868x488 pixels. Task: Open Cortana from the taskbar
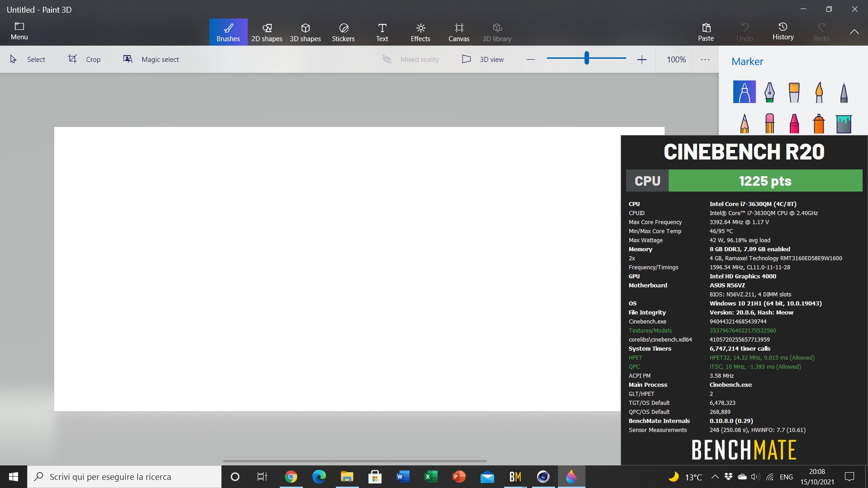pyautogui.click(x=235, y=477)
